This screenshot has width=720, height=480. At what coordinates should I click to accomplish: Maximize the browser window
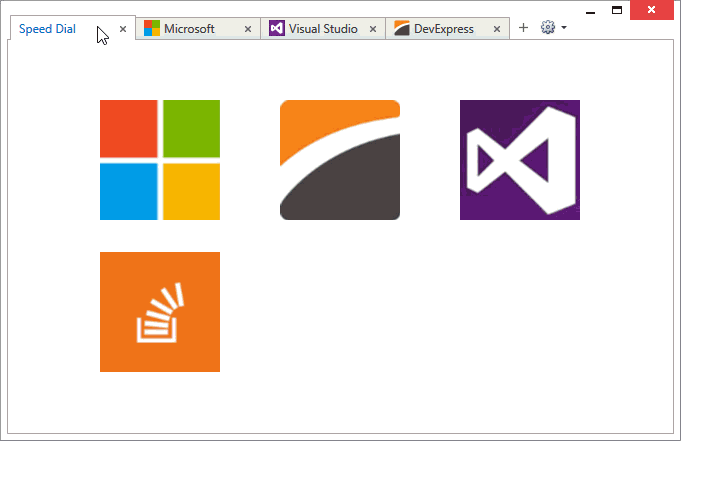tap(617, 10)
